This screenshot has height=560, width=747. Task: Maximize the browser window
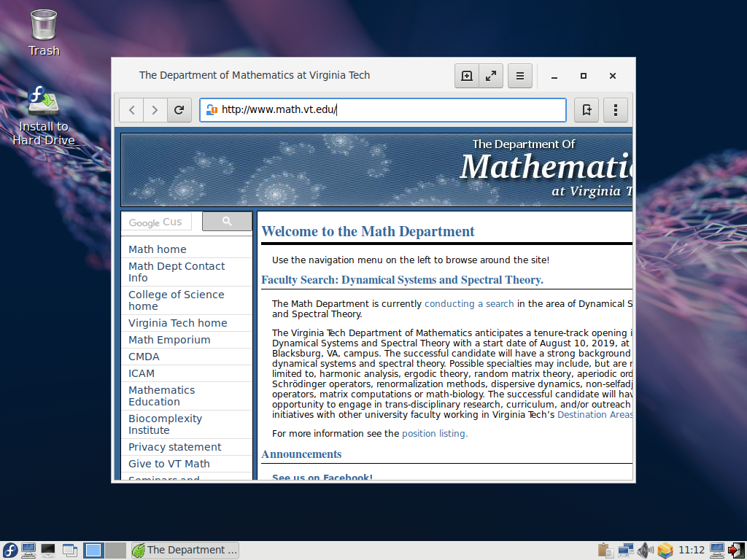point(583,76)
